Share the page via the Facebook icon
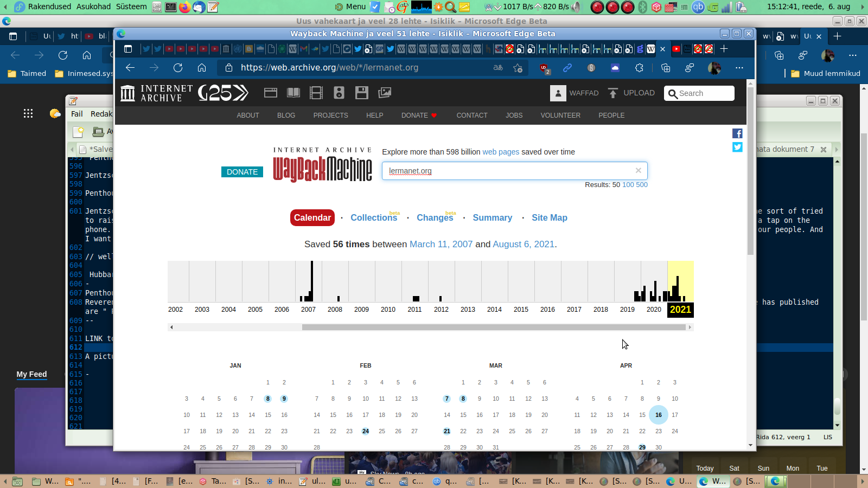Screen dimensions: 868x488 click(x=737, y=133)
